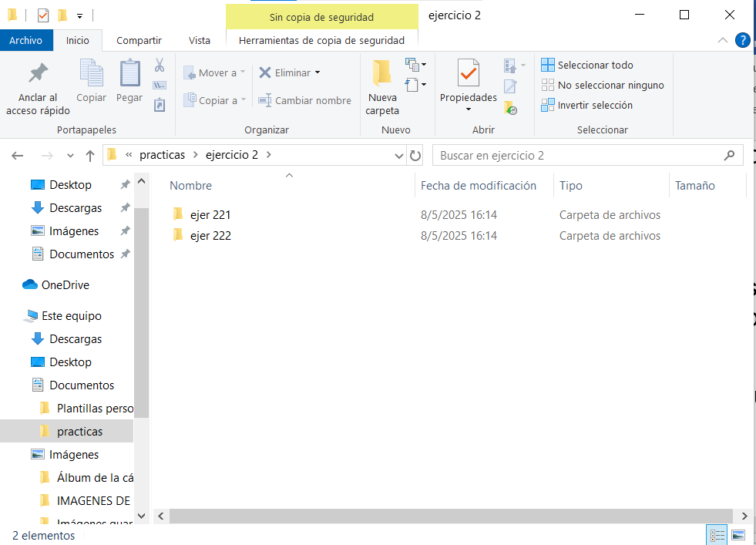Click the Help question mark icon
The image size is (756, 545).
(743, 41)
